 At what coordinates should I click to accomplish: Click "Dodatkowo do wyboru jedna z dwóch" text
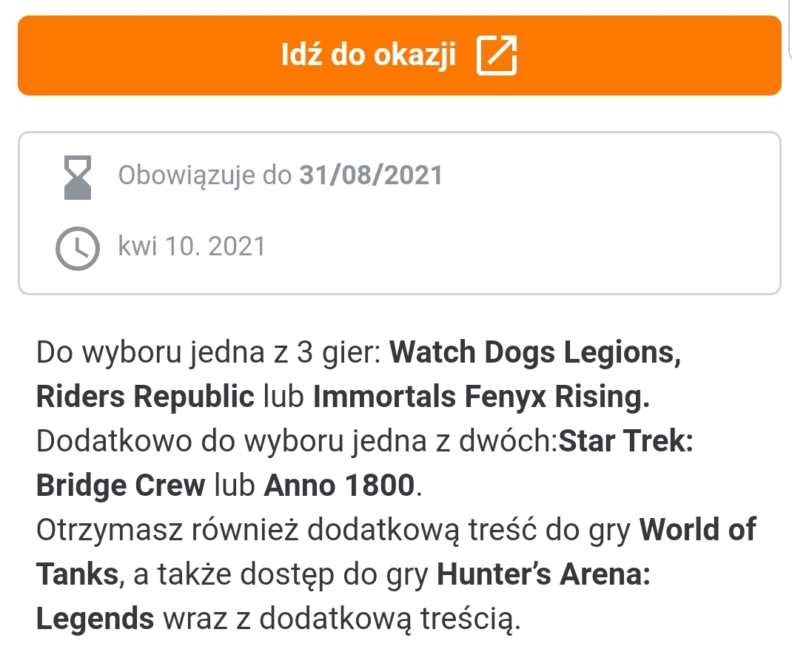point(296,442)
